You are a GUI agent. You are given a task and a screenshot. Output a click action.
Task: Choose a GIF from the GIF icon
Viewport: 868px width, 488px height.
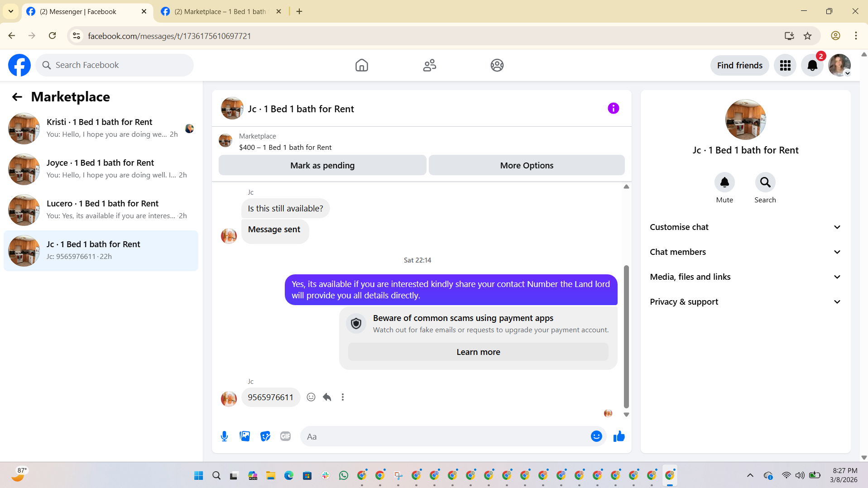pos(285,436)
